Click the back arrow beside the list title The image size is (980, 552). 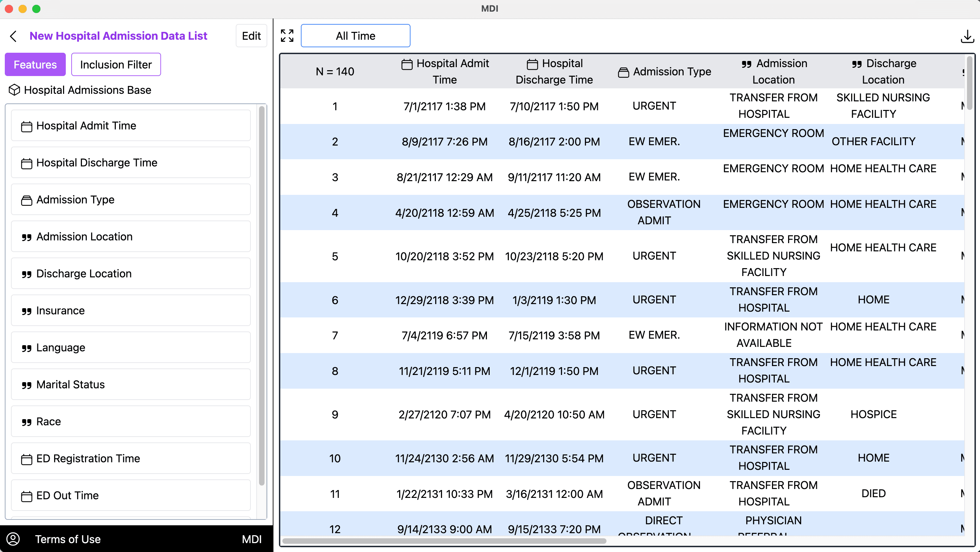[x=13, y=36]
